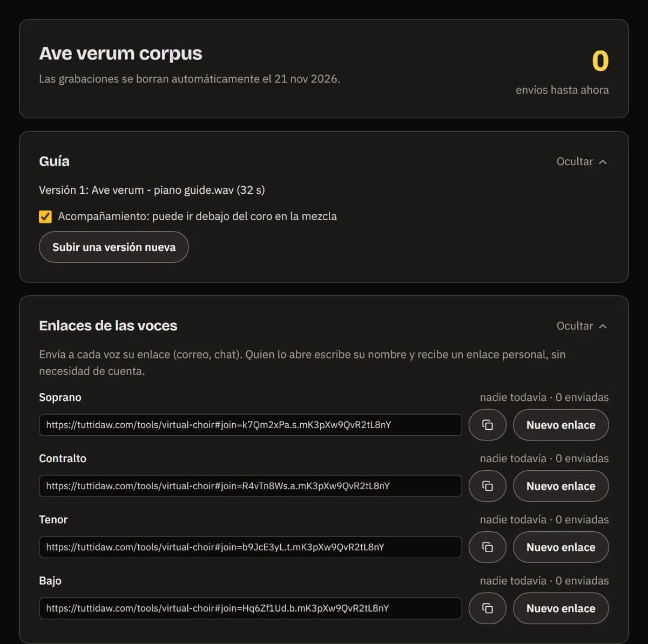
Task: Copy the Contralto join link
Action: pyautogui.click(x=487, y=486)
